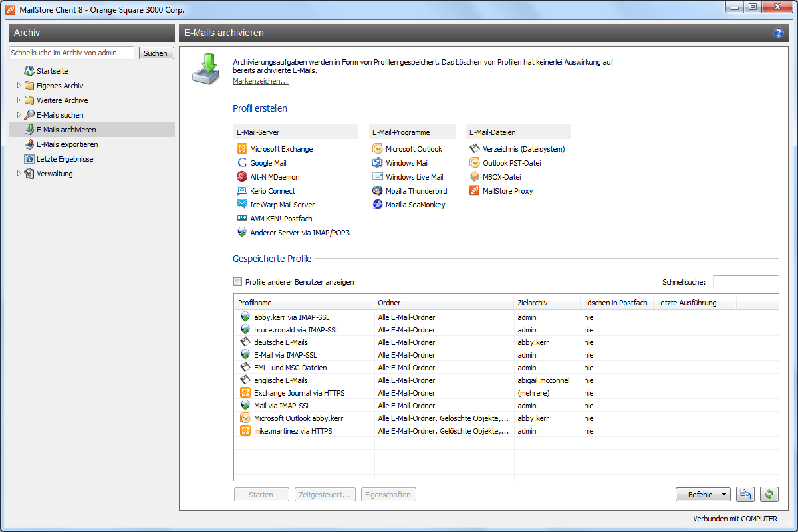Open the Befehle dropdown menu

point(703,495)
